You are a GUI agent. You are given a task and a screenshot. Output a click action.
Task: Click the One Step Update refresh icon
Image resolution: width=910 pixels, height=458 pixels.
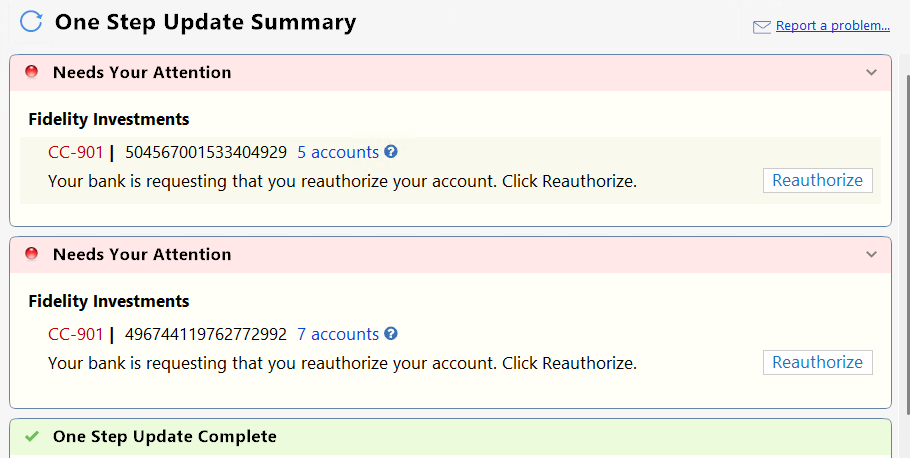[x=32, y=21]
